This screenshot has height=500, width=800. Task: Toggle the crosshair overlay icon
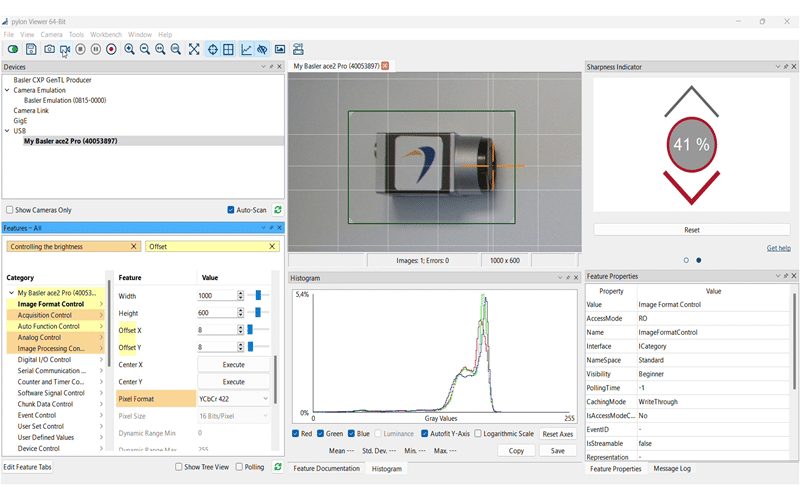tap(213, 49)
